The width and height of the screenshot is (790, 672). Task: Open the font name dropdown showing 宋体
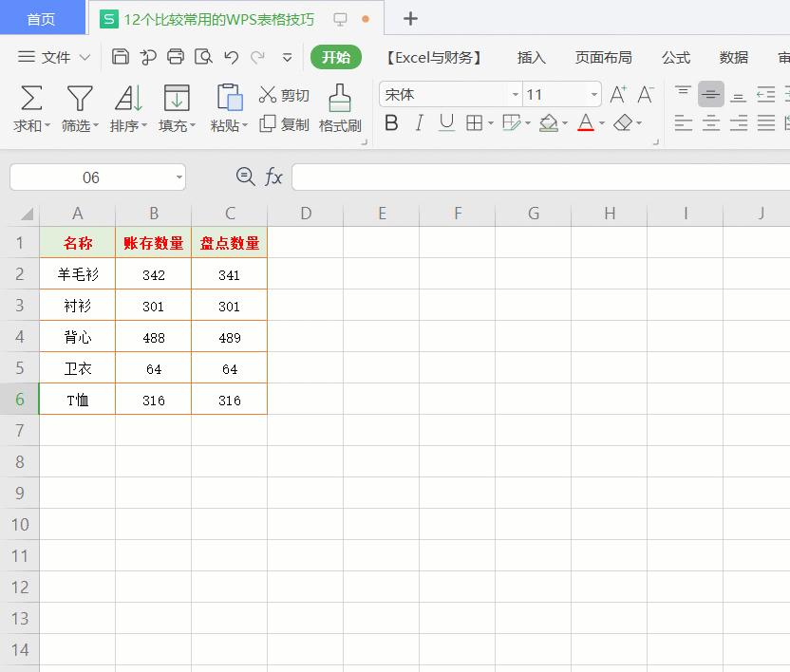(515, 95)
